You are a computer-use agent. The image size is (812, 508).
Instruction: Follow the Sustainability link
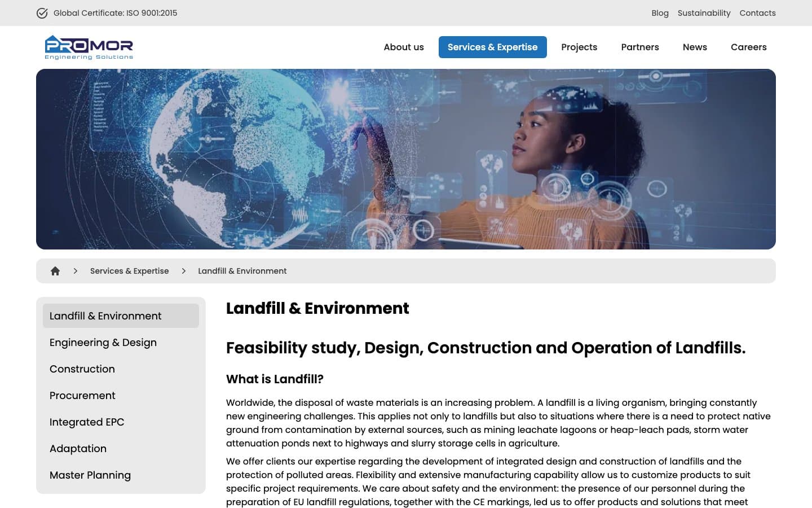[704, 13]
